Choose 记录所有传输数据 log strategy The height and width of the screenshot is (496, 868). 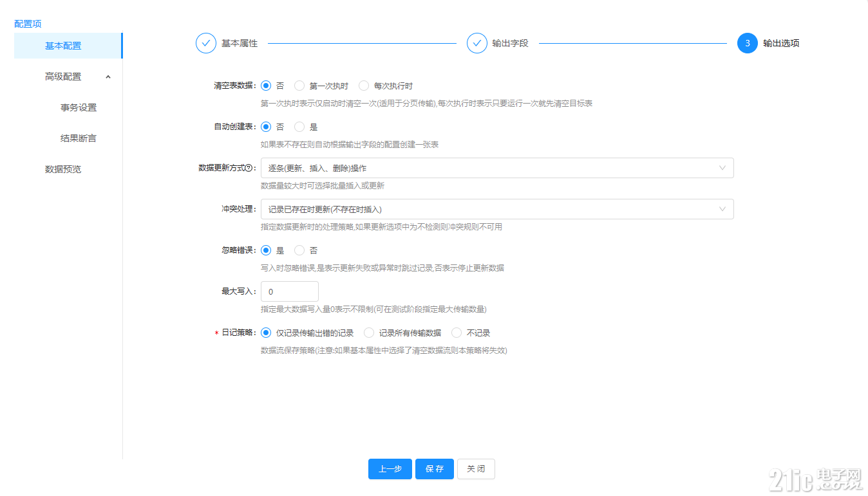pyautogui.click(x=369, y=333)
